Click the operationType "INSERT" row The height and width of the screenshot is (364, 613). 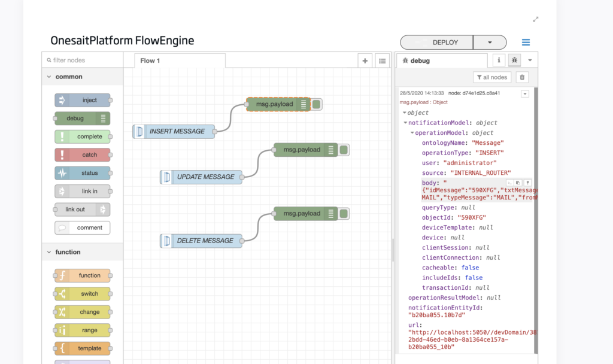tap(463, 153)
